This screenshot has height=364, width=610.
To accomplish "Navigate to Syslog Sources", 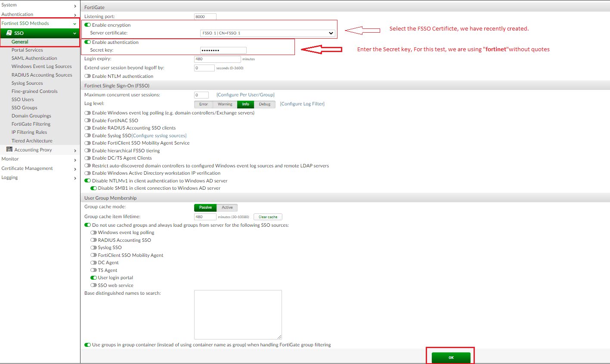I will (27, 83).
